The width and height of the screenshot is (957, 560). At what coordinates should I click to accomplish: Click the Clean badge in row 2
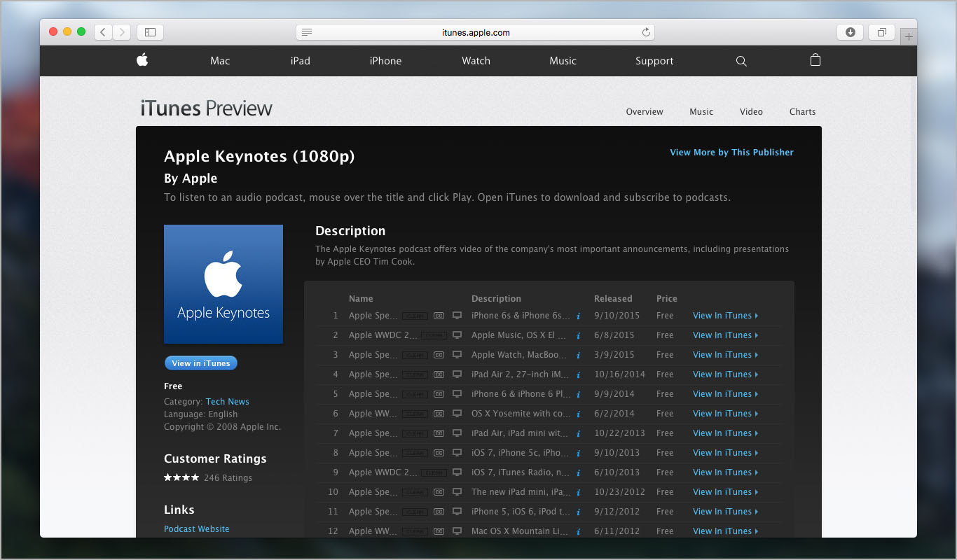click(434, 335)
